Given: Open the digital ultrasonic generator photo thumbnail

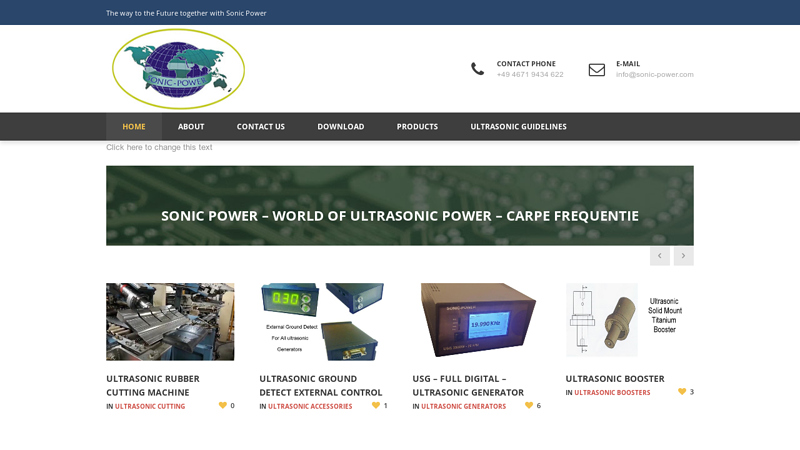Looking at the screenshot, I should coord(477,320).
